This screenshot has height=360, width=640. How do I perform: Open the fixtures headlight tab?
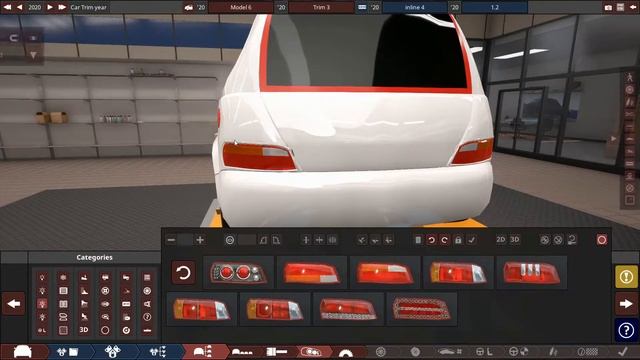click(x=311, y=351)
